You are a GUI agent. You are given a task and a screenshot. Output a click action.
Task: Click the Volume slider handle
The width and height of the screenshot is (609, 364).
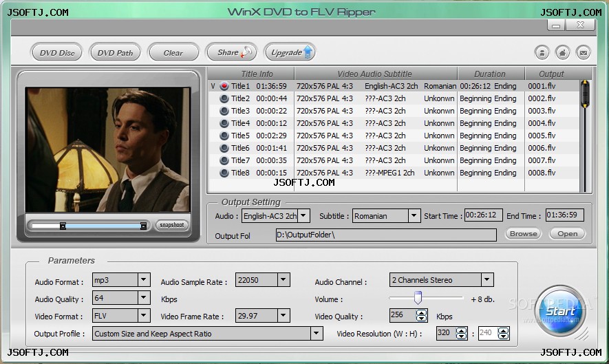pyautogui.click(x=418, y=297)
